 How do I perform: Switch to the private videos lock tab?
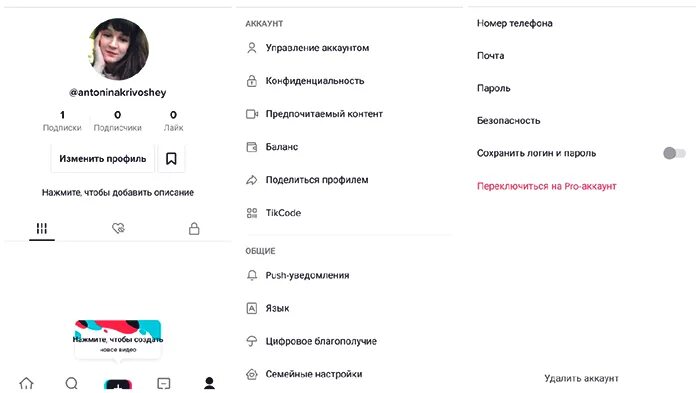click(x=194, y=228)
